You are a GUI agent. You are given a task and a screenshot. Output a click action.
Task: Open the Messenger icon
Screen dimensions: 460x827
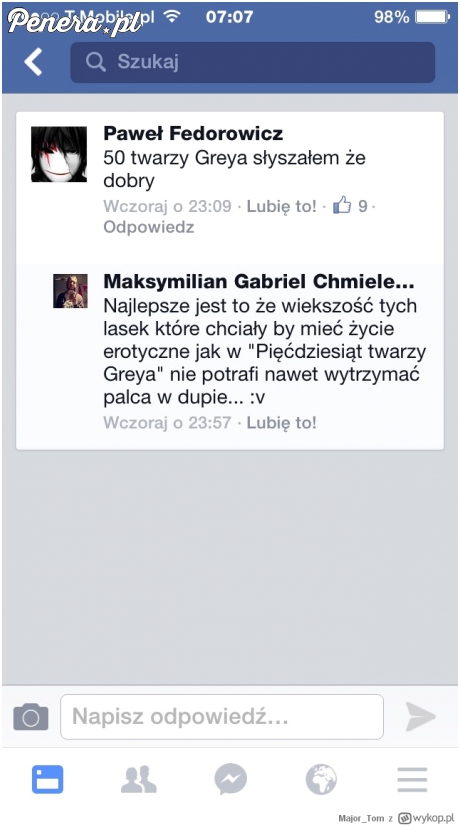click(231, 780)
